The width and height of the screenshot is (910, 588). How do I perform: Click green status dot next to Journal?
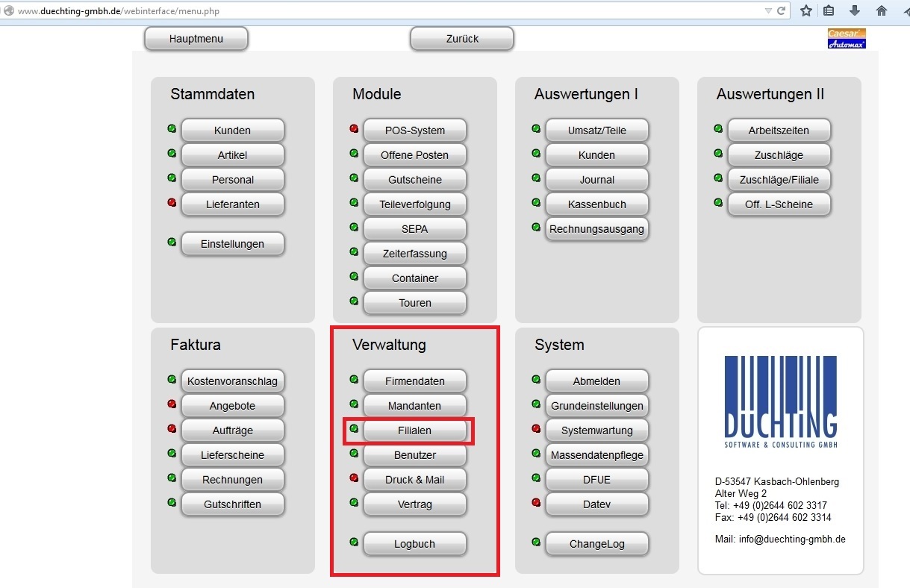[x=536, y=178]
